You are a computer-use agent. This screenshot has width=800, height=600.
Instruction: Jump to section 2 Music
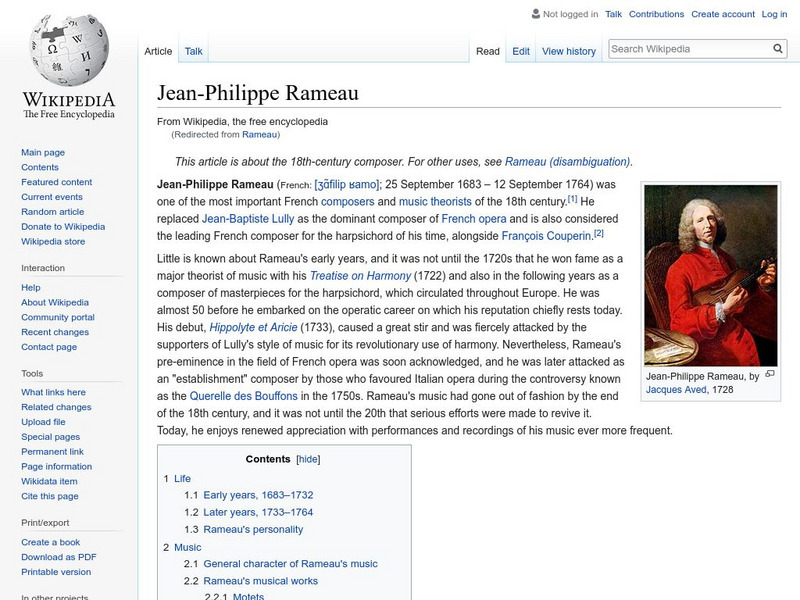click(188, 547)
